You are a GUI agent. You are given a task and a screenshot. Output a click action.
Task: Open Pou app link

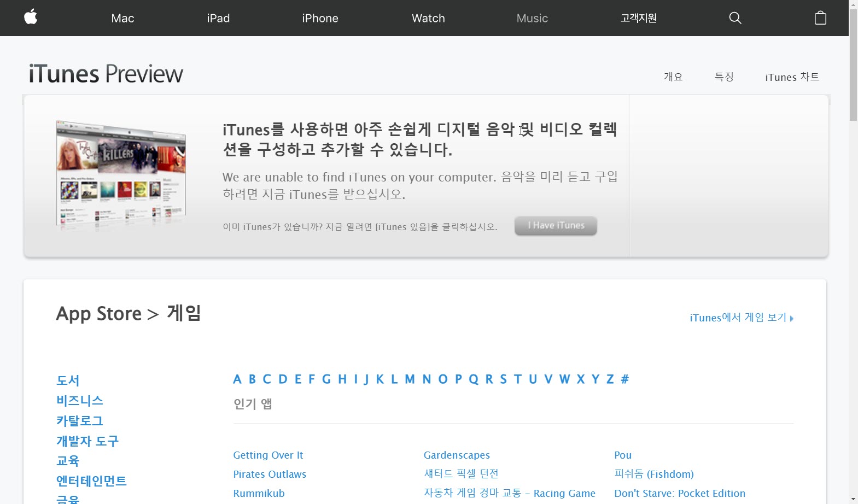pyautogui.click(x=623, y=455)
